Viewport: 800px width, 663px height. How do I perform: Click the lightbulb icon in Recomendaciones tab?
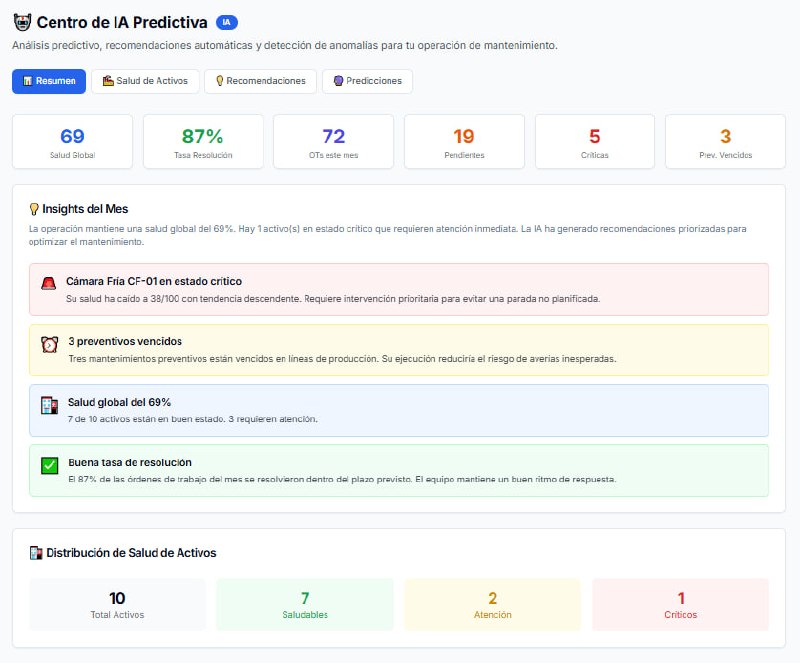(x=220, y=81)
